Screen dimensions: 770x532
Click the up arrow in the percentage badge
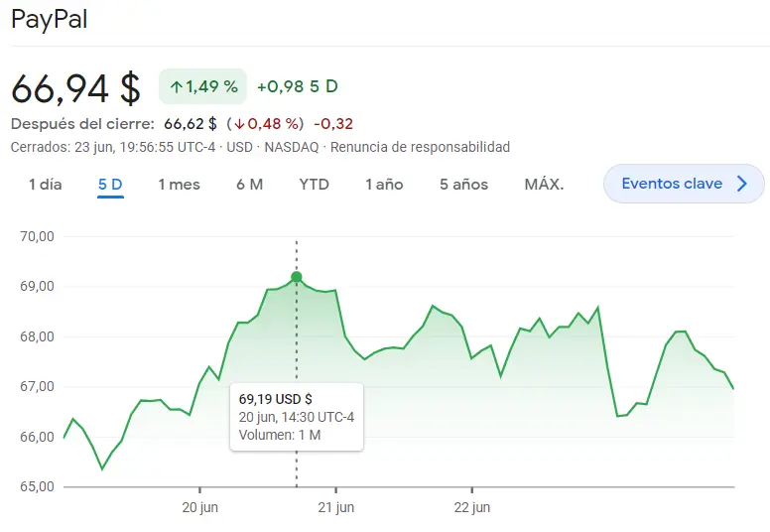pyautogui.click(x=176, y=87)
